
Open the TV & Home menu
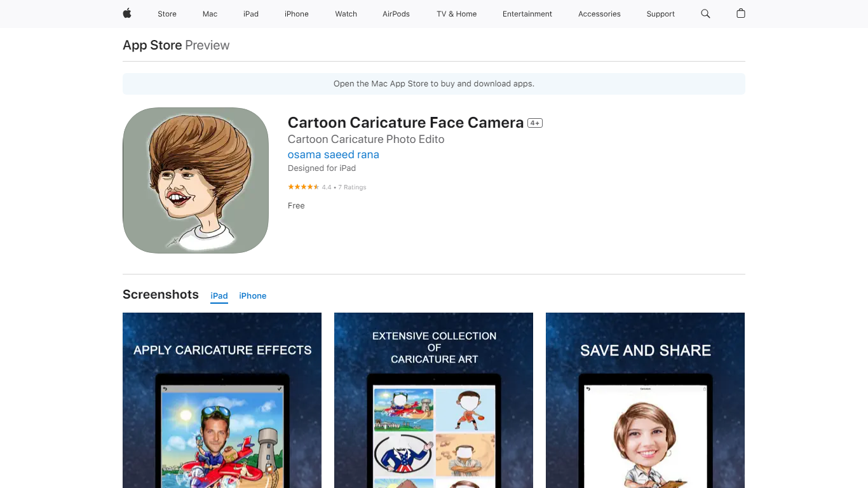pos(456,14)
